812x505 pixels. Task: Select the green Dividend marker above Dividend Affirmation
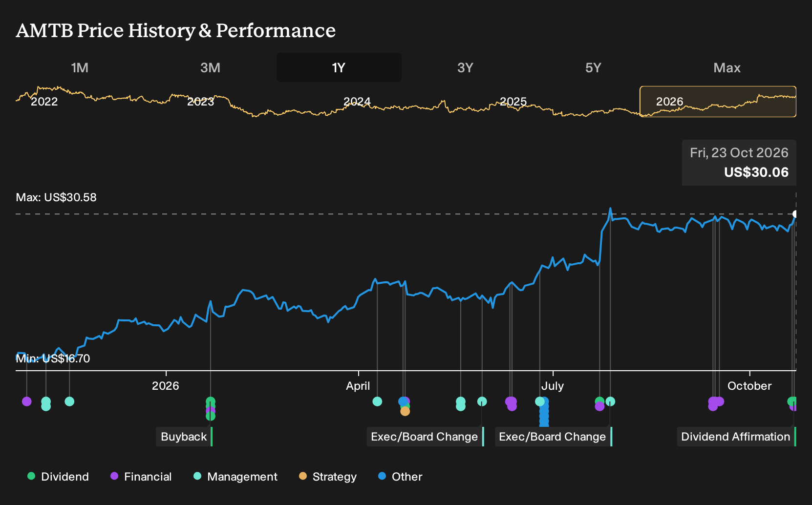[792, 401]
